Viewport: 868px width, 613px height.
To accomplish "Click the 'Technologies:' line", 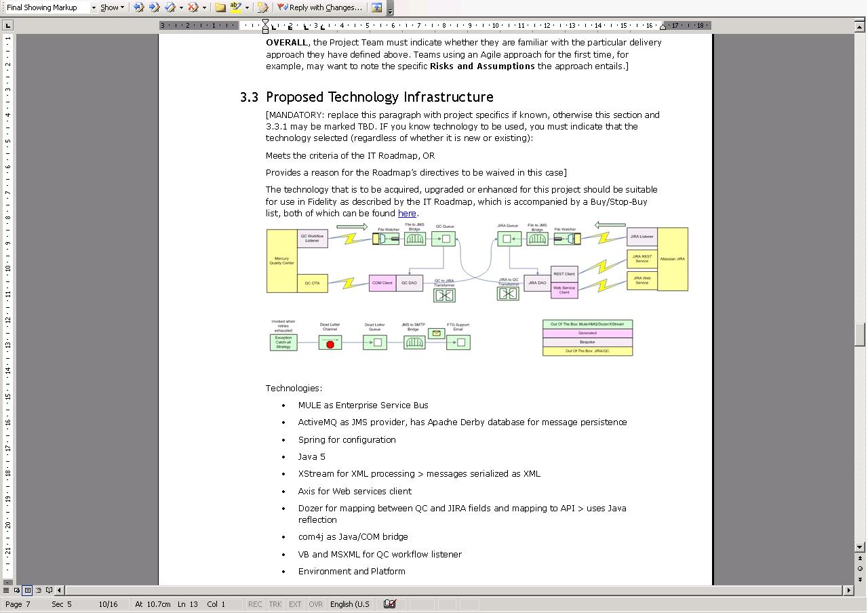I will (x=294, y=388).
